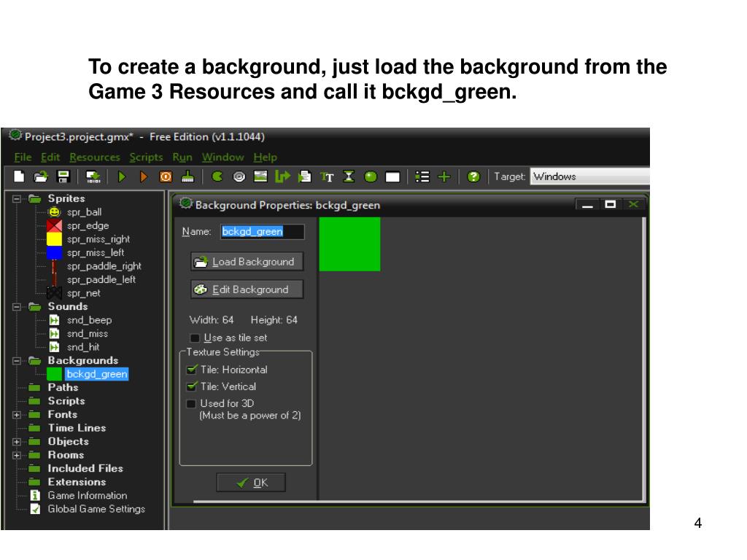Screen dimensions: 747x560
Task: Expand the Rooms folder
Action: [x=17, y=455]
